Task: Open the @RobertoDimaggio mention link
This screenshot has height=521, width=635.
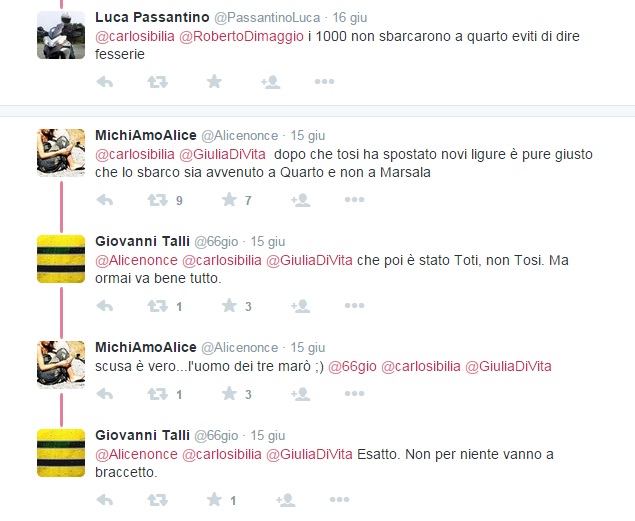Action: [241, 36]
